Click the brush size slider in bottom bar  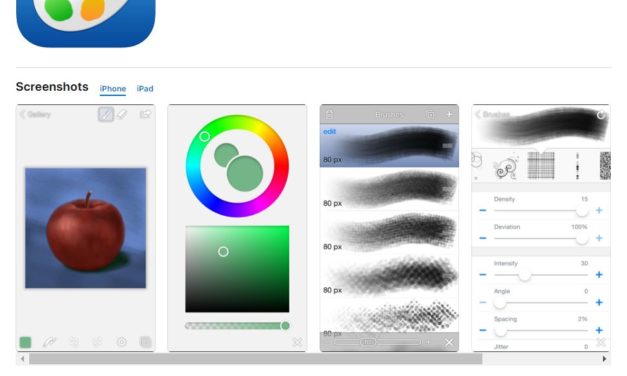tap(377, 342)
